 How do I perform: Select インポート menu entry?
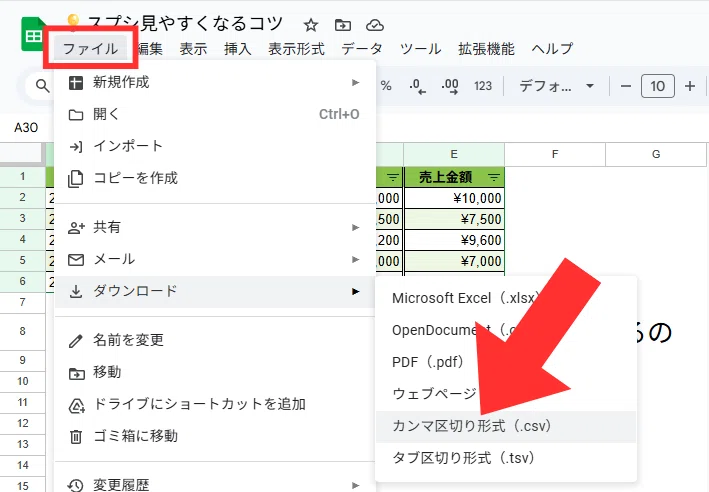215,146
